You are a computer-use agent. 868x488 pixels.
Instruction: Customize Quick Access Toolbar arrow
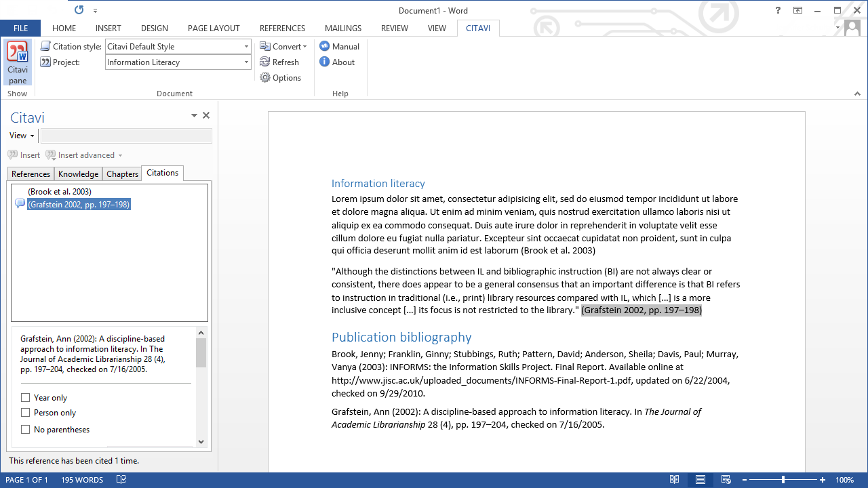96,11
